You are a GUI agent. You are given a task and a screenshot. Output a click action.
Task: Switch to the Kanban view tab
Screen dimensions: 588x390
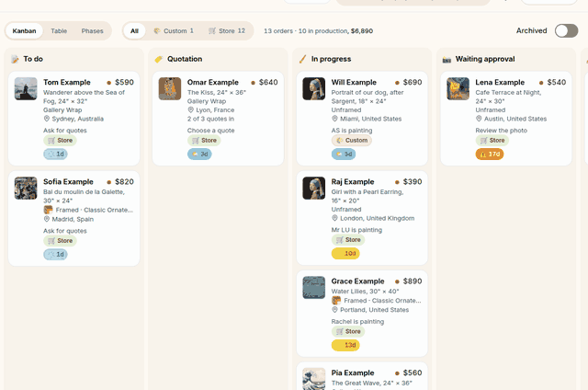(x=24, y=30)
